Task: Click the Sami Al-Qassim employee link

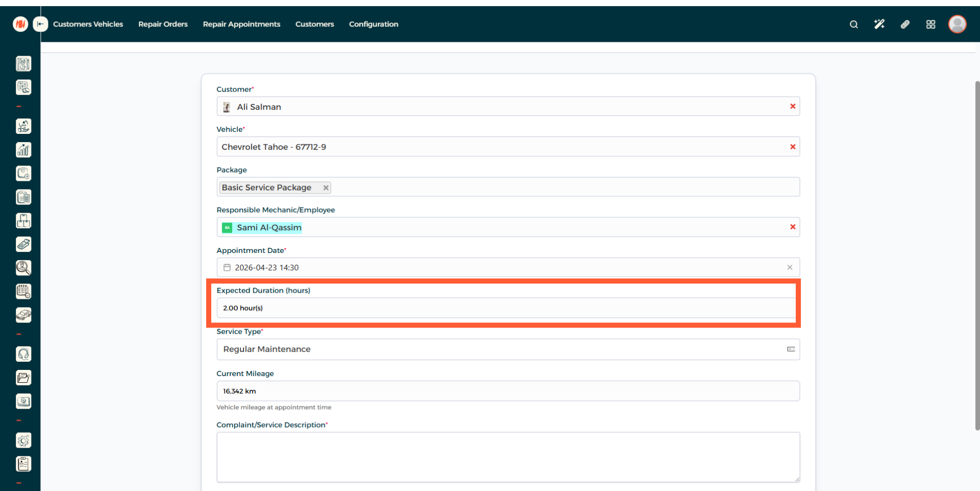Action: coord(269,227)
